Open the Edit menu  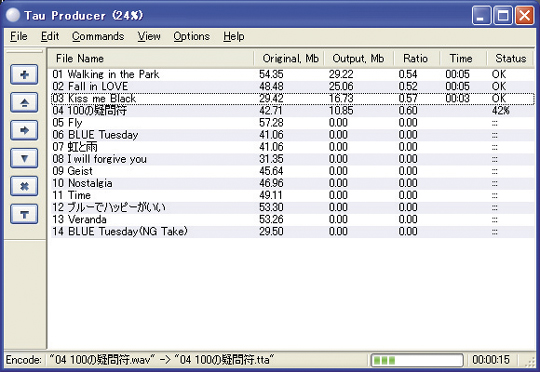click(50, 36)
